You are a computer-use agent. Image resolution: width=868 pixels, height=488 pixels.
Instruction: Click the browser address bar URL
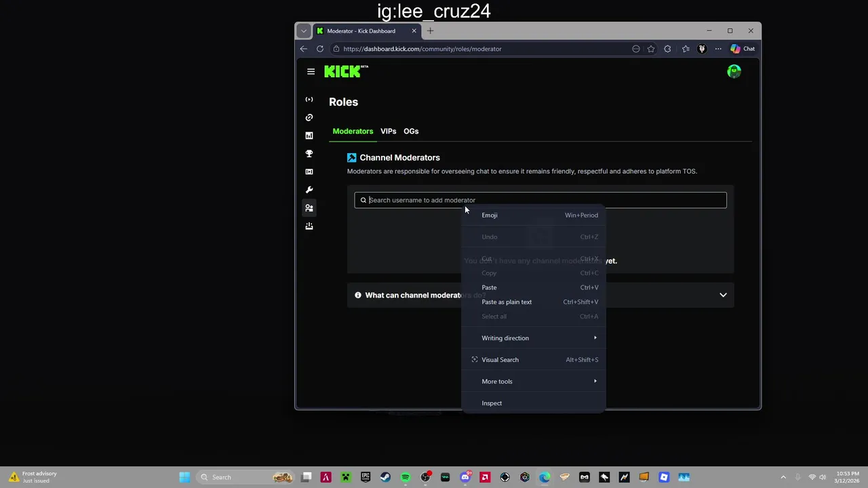coord(422,49)
